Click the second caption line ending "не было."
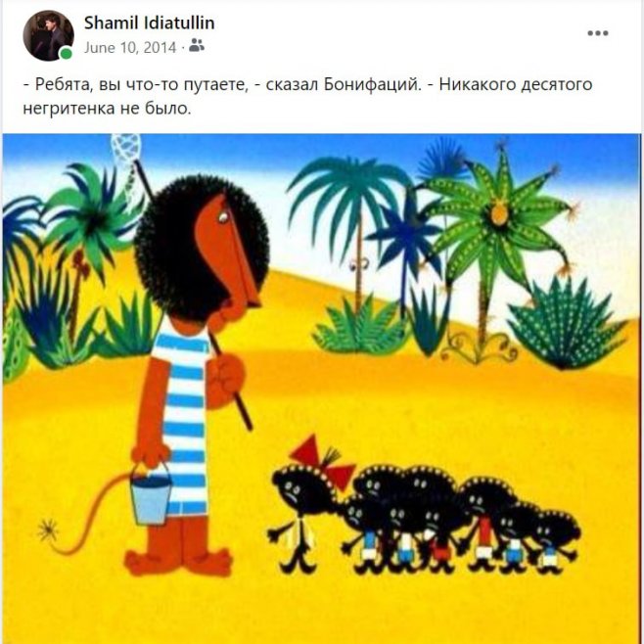The width and height of the screenshot is (644, 644). [x=108, y=109]
